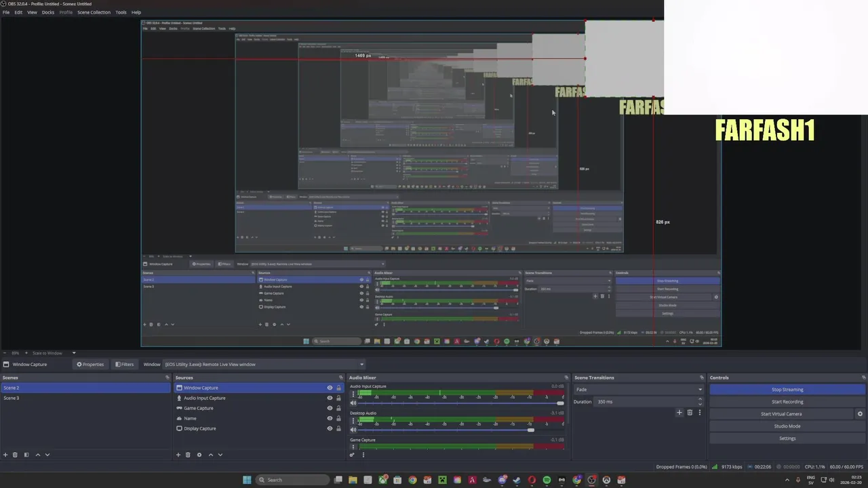Undock the Audio Mixer panel
Image resolution: width=868 pixels, height=488 pixels.
(566, 378)
